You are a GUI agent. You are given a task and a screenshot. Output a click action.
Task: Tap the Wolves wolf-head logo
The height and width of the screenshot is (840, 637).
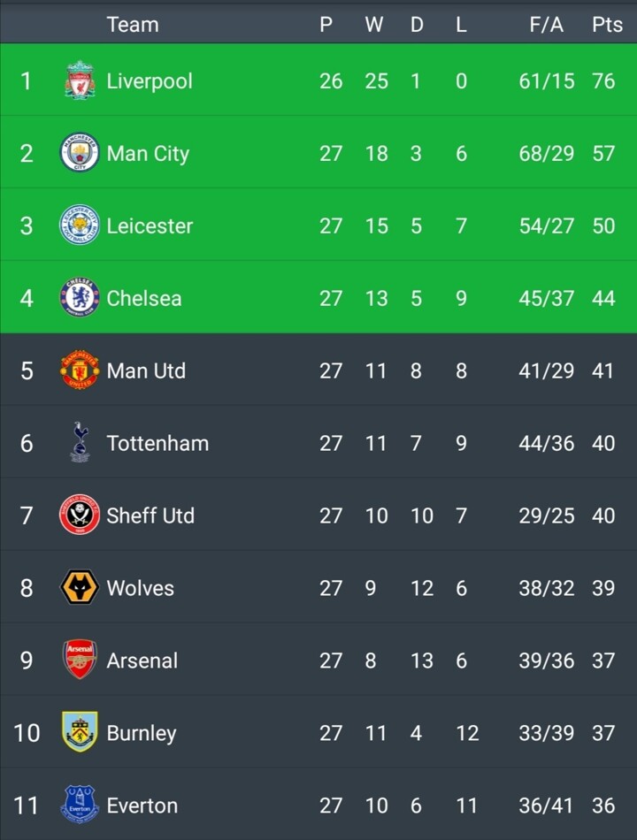[x=80, y=588]
